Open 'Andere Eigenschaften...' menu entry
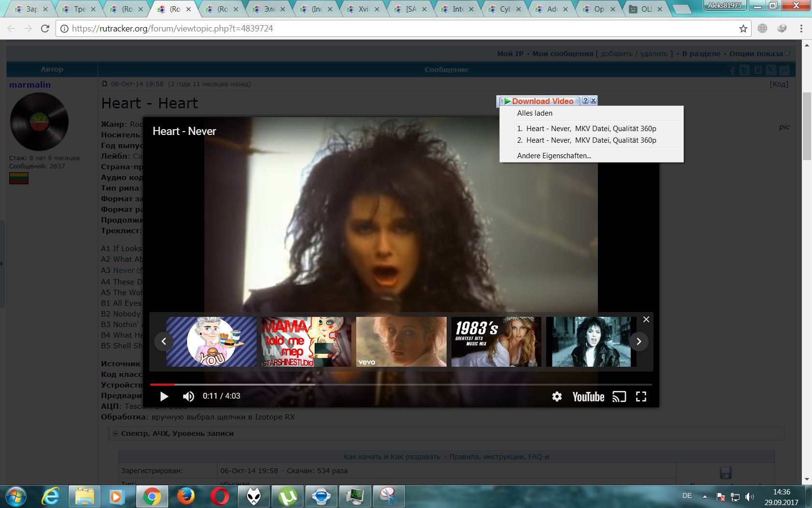Screen dimensions: 812x508 point(592,156)
